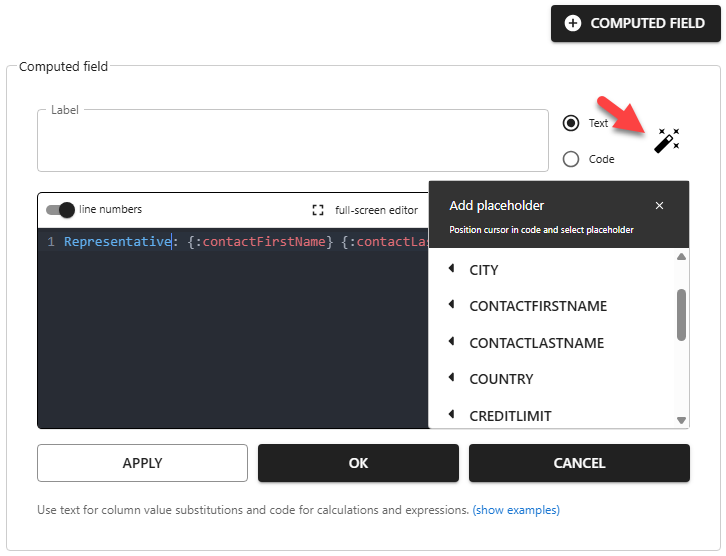Image resolution: width=726 pixels, height=556 pixels.
Task: Select the Code radio button
Action: 571,159
